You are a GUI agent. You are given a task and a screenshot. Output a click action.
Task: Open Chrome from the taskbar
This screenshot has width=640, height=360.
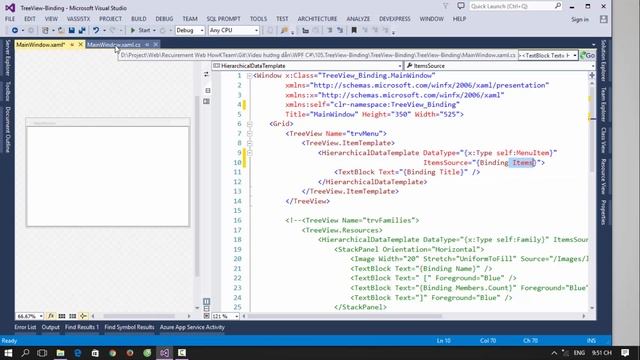coord(113,353)
